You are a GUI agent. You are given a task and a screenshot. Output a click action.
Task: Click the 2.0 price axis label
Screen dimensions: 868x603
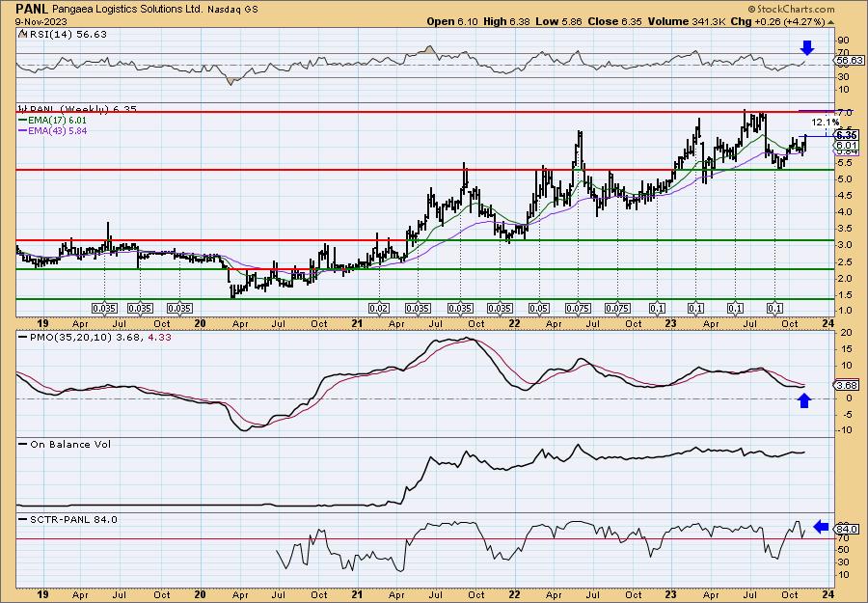pyautogui.click(x=844, y=279)
